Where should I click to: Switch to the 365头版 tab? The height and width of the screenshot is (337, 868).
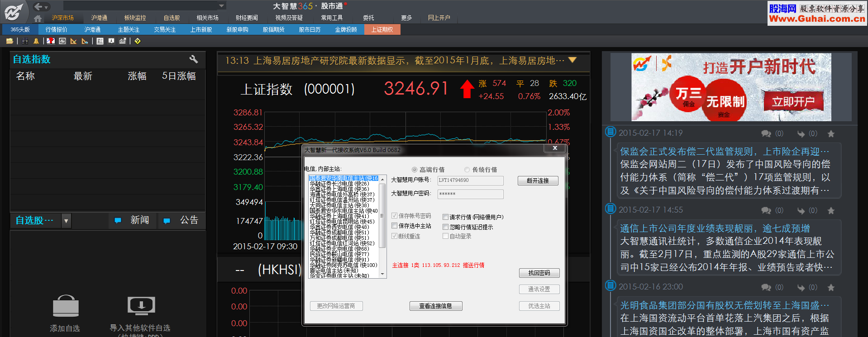pyautogui.click(x=20, y=29)
